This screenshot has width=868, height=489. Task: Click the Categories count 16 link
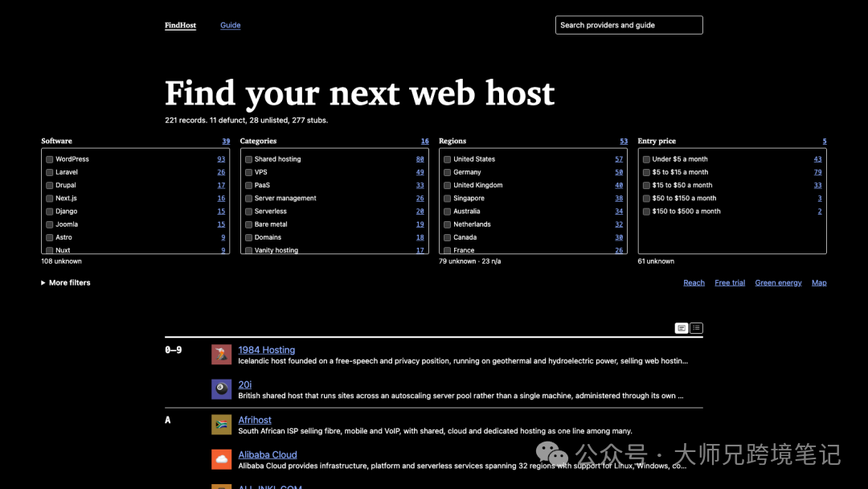(424, 142)
